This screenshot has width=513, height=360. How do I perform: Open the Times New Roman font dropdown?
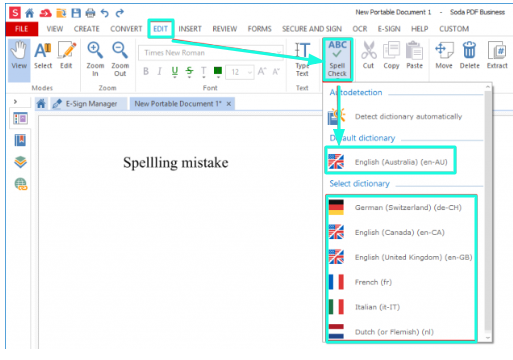[211, 53]
